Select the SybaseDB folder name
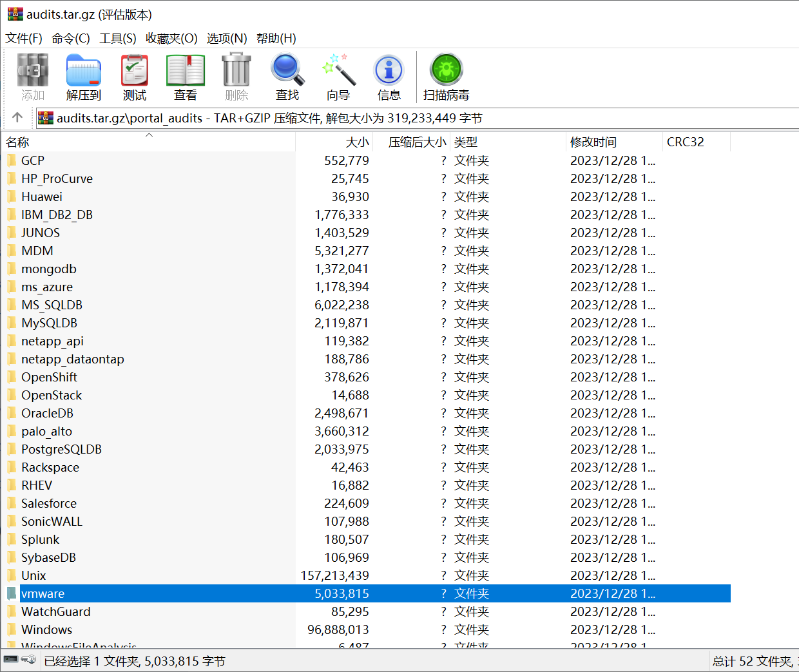This screenshot has height=672, width=799. tap(48, 557)
